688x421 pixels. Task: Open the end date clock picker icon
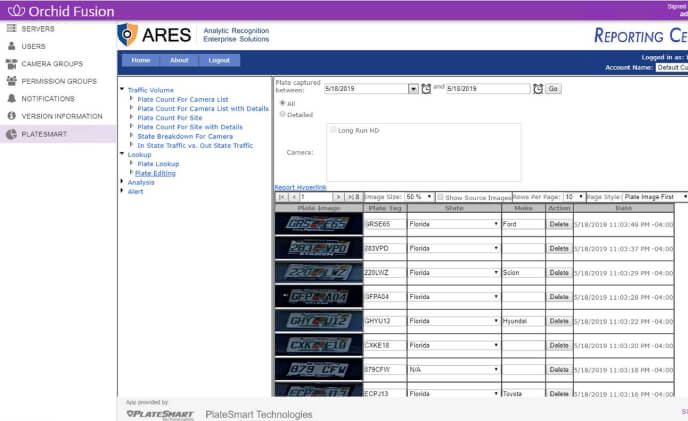538,89
